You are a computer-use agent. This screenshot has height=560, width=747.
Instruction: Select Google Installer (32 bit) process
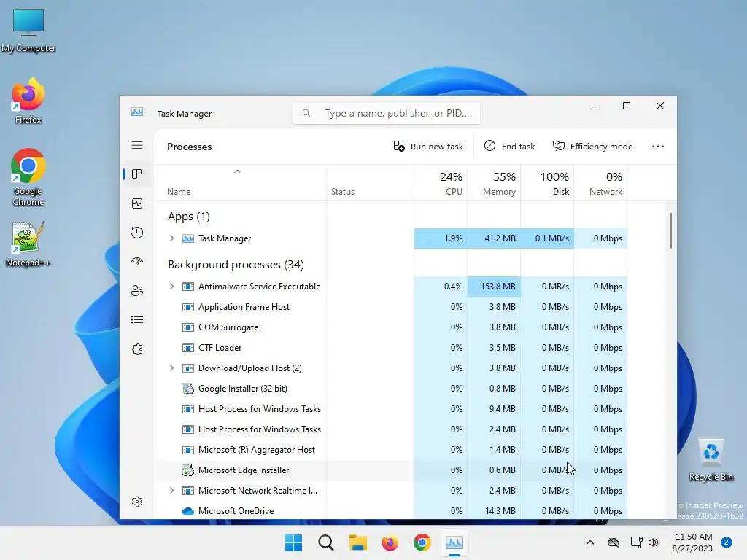point(391,389)
